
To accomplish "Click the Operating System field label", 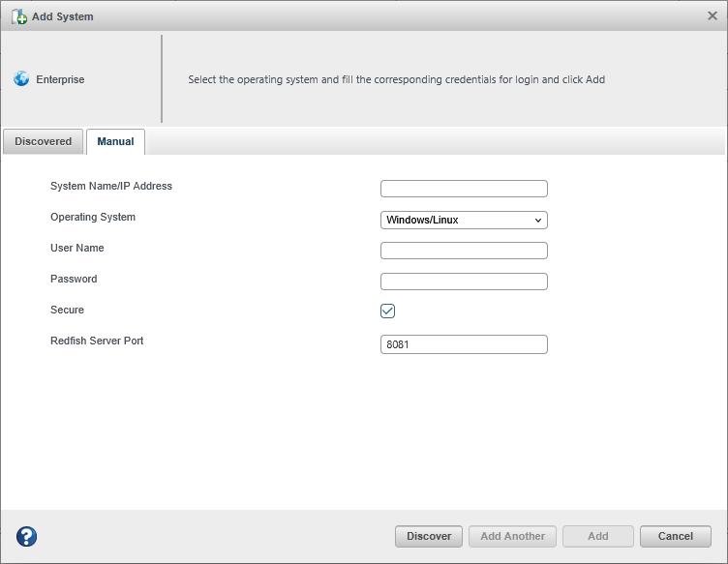I will (93, 217).
